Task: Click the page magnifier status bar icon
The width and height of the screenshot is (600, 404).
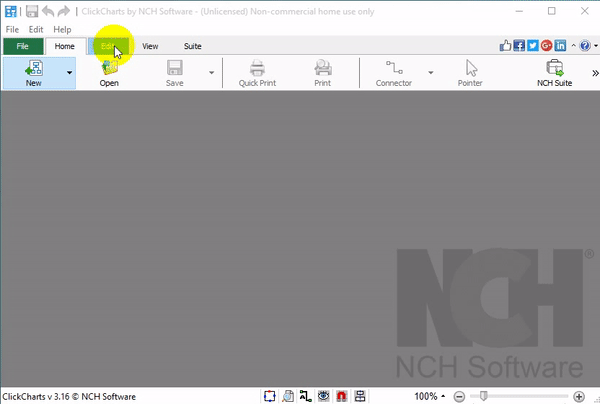Action: click(288, 396)
